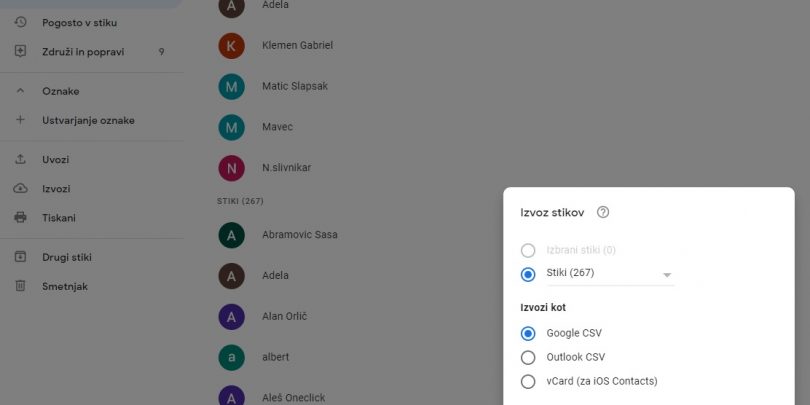Click the Drugi stiki archive icon
810x405 pixels.
pyautogui.click(x=20, y=257)
